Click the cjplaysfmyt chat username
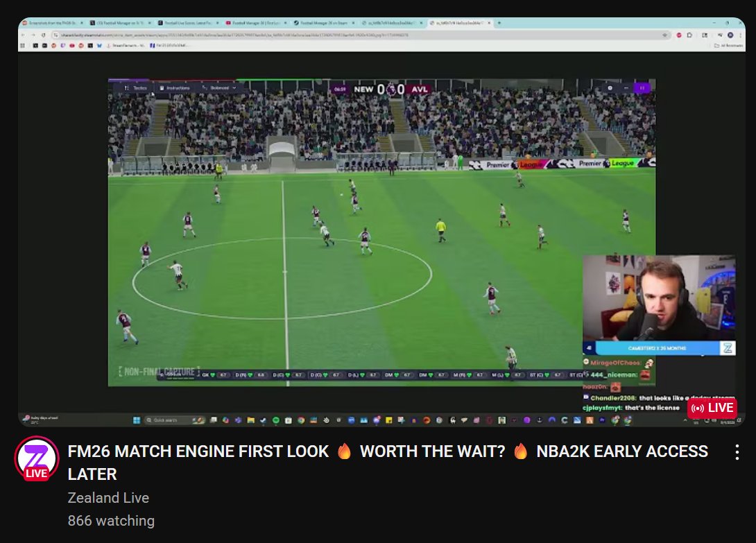The width and height of the screenshot is (756, 543). pos(602,408)
